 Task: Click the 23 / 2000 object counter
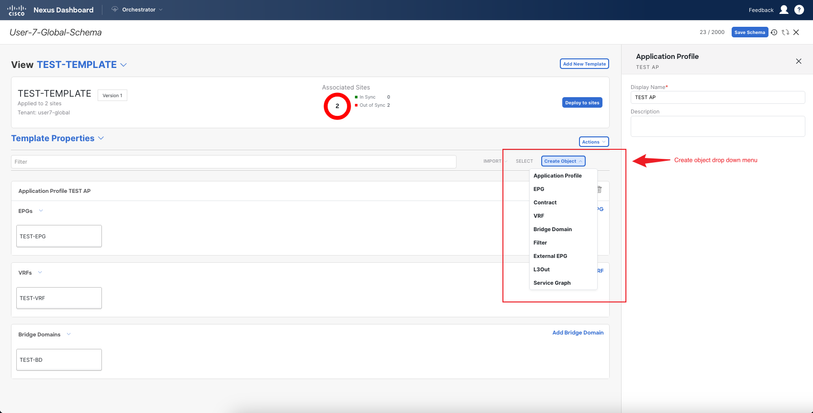(x=712, y=32)
